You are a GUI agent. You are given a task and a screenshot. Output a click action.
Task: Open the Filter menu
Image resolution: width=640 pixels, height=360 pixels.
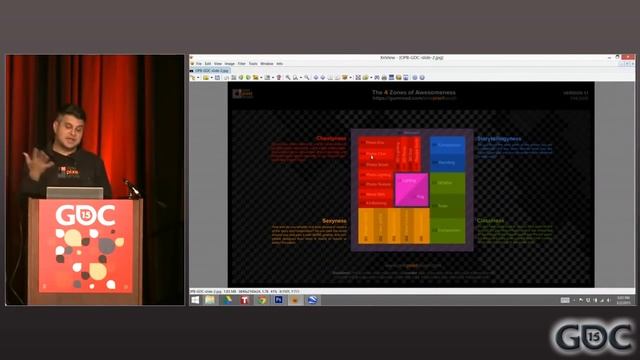242,64
